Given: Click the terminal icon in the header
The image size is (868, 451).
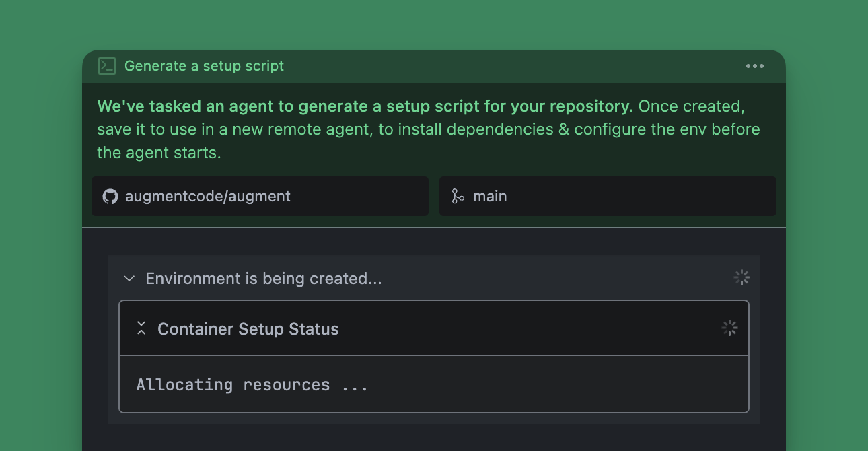Looking at the screenshot, I should [107, 65].
